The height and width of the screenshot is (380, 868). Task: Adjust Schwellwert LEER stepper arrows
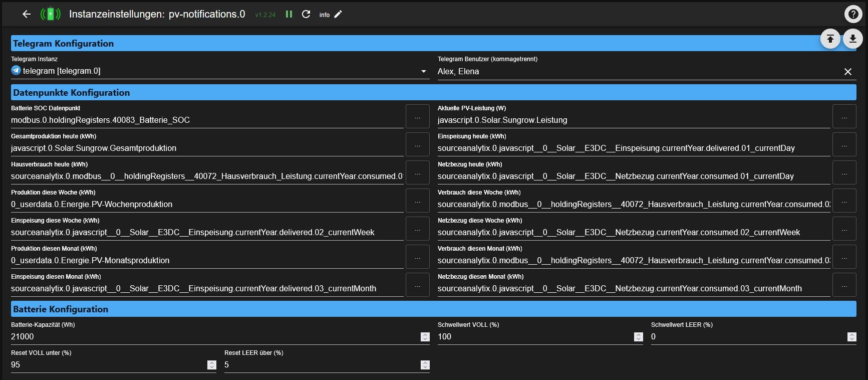click(x=851, y=337)
